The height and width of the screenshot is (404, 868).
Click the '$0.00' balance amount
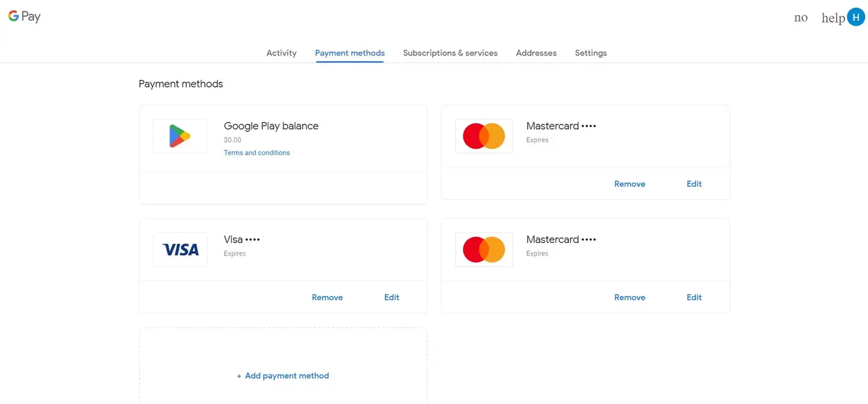[x=233, y=140]
